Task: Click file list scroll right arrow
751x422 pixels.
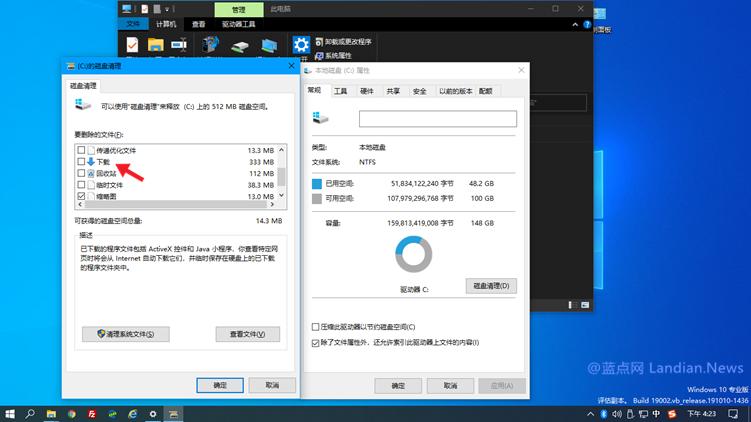Action: (x=272, y=205)
